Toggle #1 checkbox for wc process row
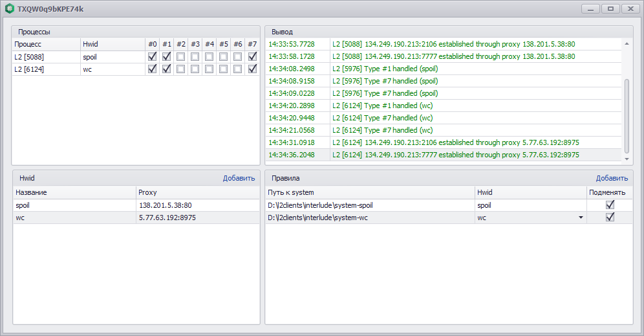The width and height of the screenshot is (644, 336). click(167, 69)
